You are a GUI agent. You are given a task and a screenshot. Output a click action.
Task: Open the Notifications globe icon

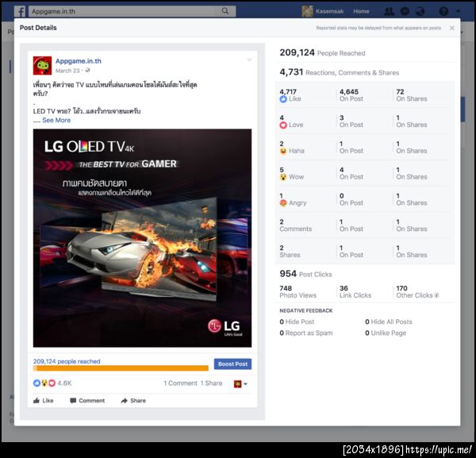click(x=420, y=12)
